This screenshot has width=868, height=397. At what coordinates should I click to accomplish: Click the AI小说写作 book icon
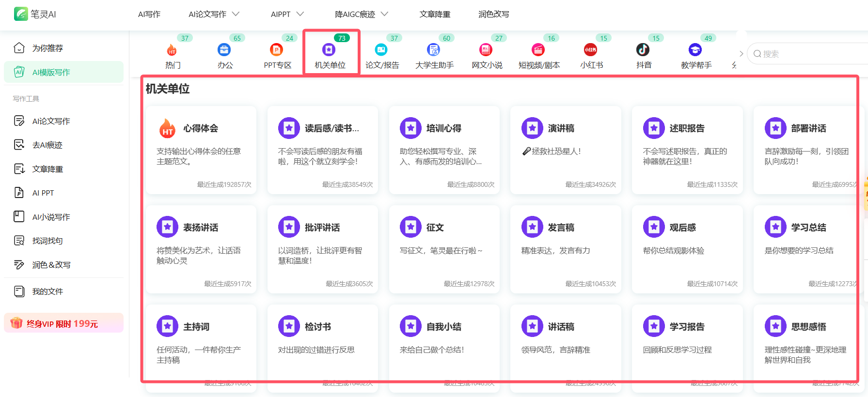click(19, 217)
